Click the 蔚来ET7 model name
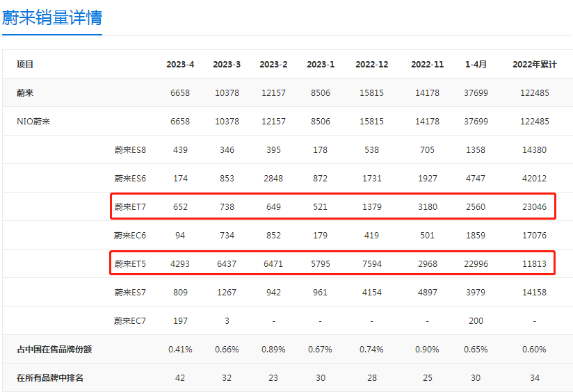The height and width of the screenshot is (392, 573). (x=130, y=207)
